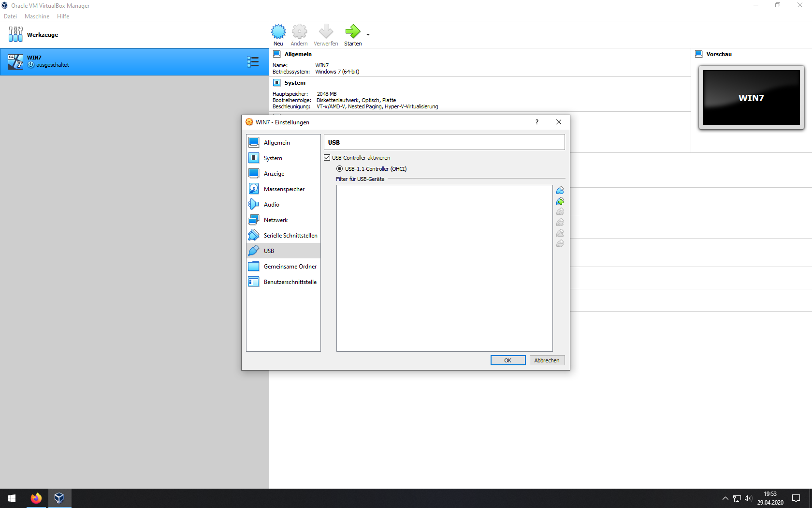Open the Starten dropdown arrow
812x508 pixels.
[368, 35]
